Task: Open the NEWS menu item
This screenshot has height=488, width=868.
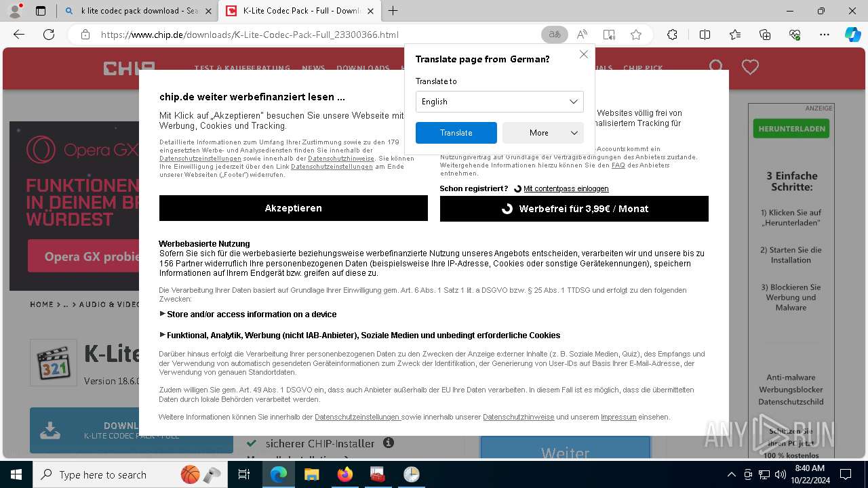Action: point(313,68)
